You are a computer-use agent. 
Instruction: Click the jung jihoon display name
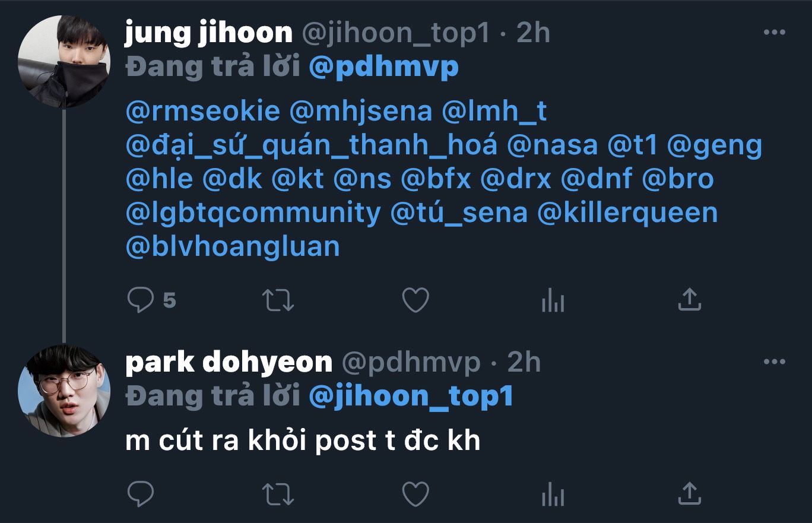pos(209,33)
